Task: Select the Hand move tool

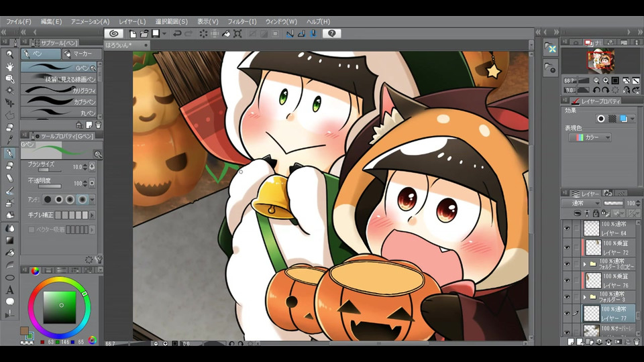Action: point(10,66)
